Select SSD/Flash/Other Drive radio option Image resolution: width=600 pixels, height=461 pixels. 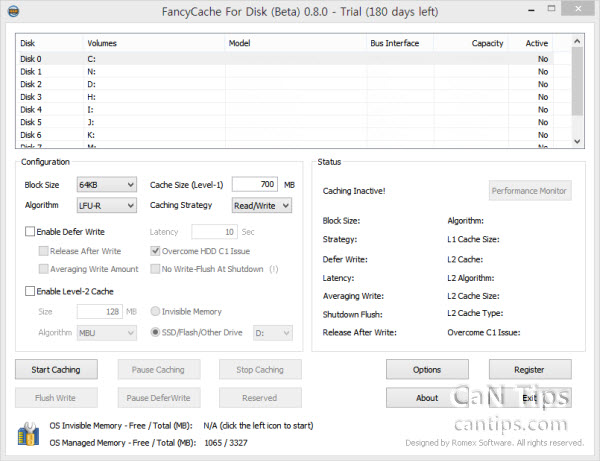click(155, 332)
